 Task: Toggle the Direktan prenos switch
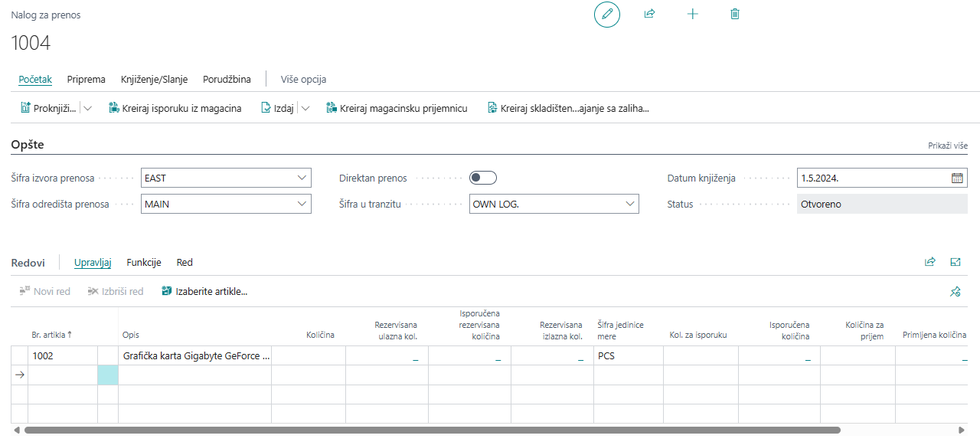[483, 178]
